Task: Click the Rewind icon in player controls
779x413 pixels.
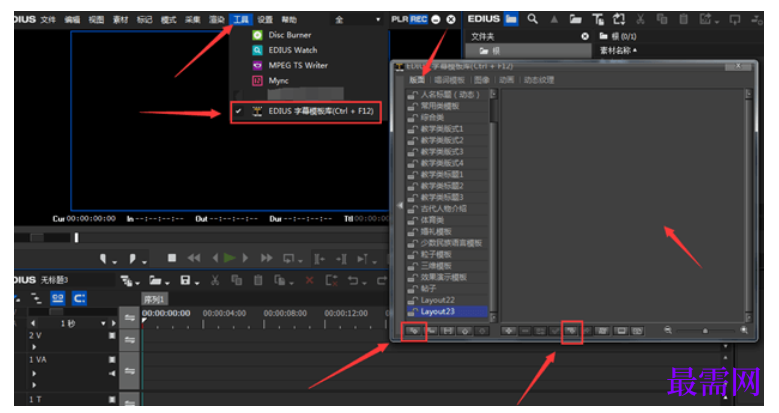Action: [x=194, y=258]
